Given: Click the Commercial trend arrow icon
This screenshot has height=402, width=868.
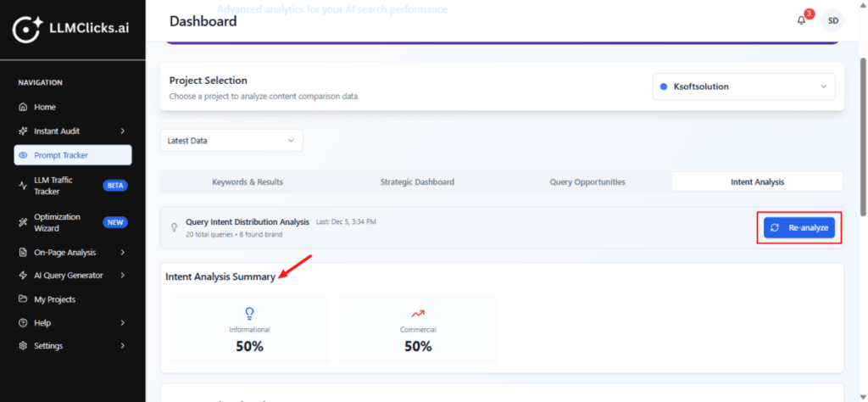Looking at the screenshot, I should click(x=417, y=314).
